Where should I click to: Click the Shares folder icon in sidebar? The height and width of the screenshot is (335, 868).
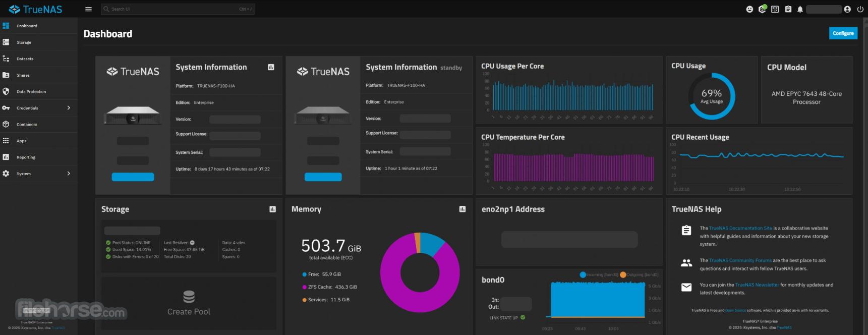point(6,75)
